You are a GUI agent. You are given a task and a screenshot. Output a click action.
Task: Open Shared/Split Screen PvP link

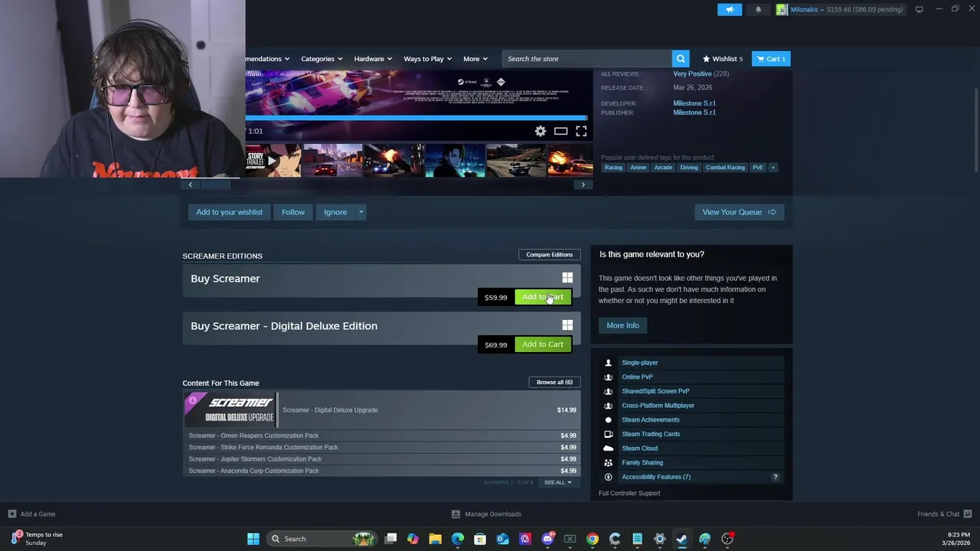655,391
